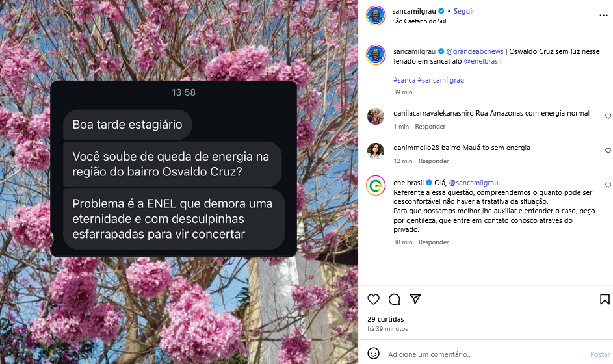Open the #sancamilgrau hashtag
Image resolution: width=613 pixels, height=364 pixels.
click(441, 80)
